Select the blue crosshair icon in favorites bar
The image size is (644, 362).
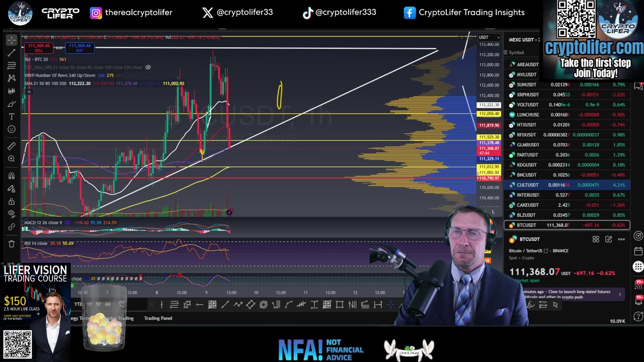click(390, 305)
